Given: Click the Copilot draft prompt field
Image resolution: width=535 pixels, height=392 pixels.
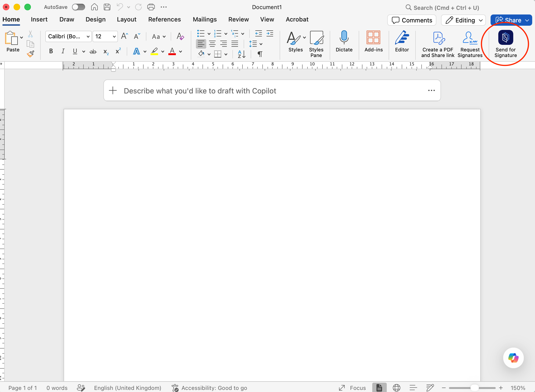Looking at the screenshot, I should click(272, 91).
